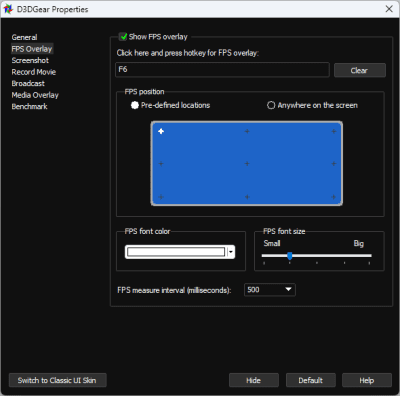
Task: Open the Benchmark section
Action: (x=29, y=107)
